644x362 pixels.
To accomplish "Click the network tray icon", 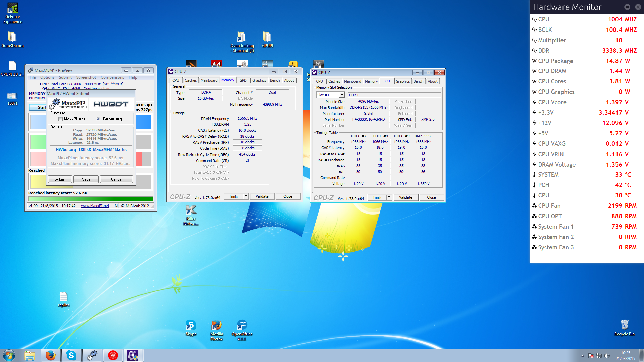I will click(x=599, y=356).
